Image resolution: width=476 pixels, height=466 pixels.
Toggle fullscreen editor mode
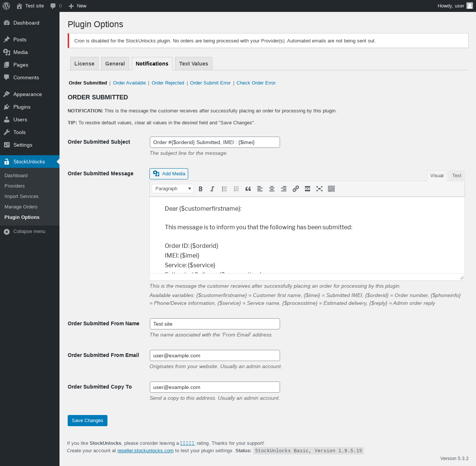(319, 189)
